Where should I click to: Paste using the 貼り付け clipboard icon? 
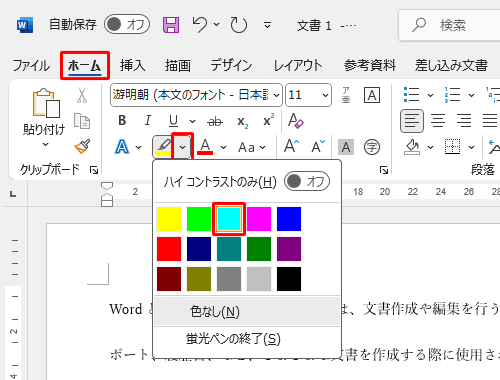(46, 103)
